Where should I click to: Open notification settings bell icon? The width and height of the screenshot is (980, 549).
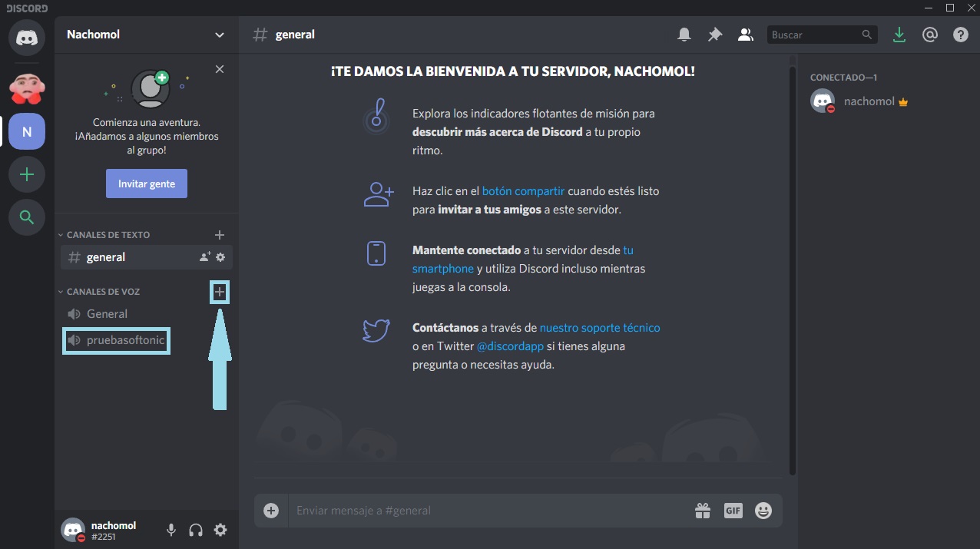pyautogui.click(x=684, y=35)
